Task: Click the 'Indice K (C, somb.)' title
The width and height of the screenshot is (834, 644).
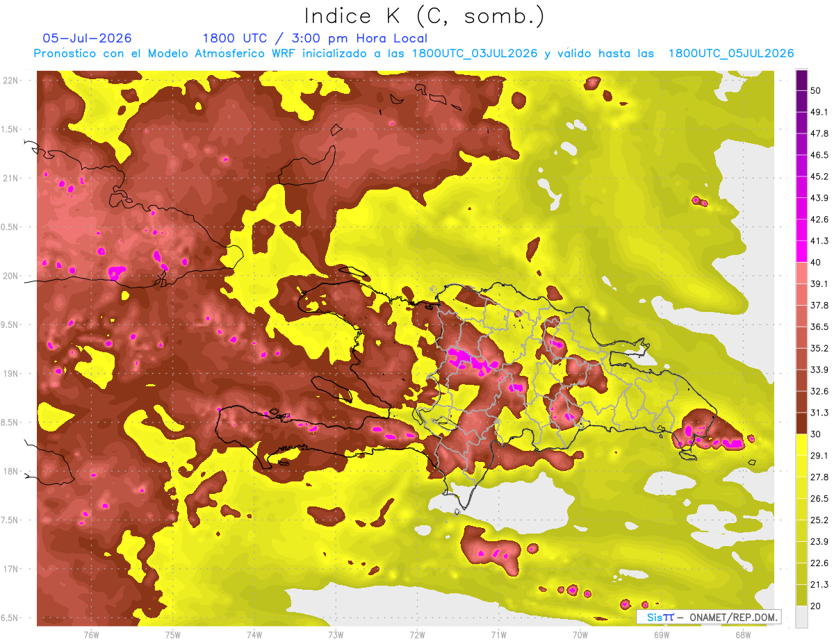Action: pos(424,16)
